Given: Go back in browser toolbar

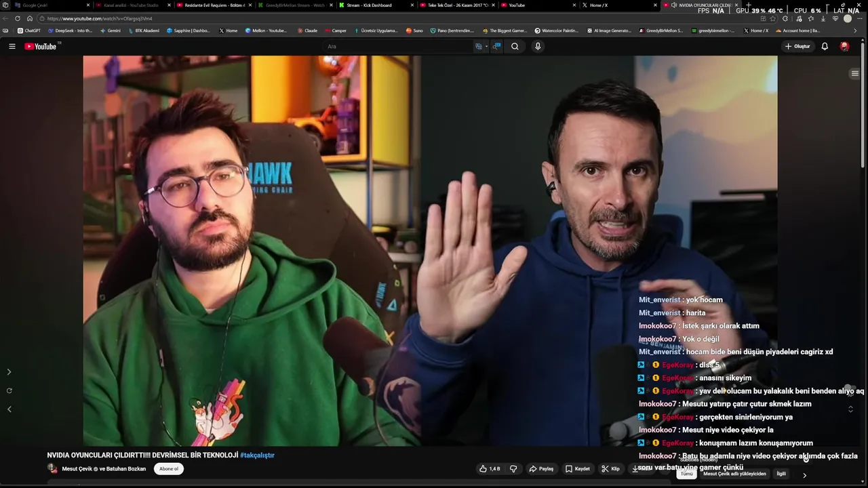Looking at the screenshot, I should (x=6, y=18).
